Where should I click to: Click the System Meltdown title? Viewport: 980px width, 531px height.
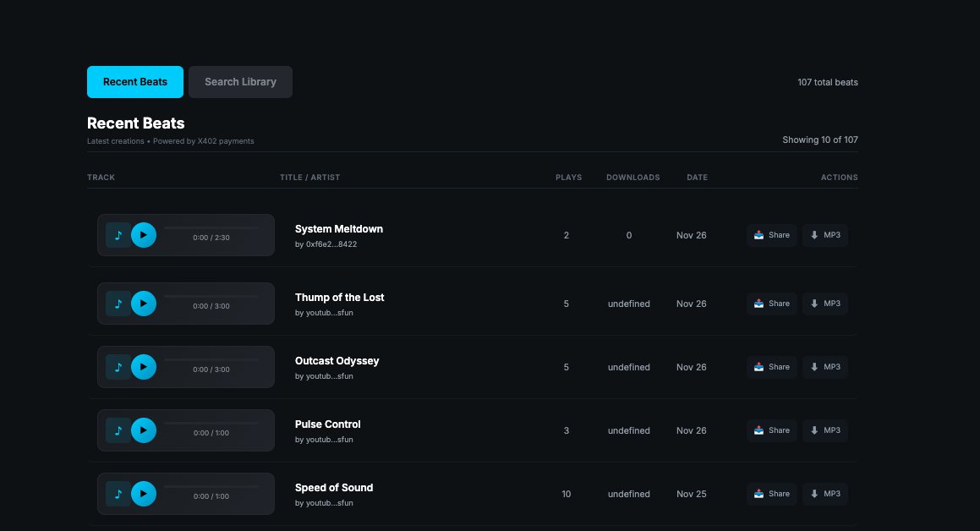[x=339, y=229]
